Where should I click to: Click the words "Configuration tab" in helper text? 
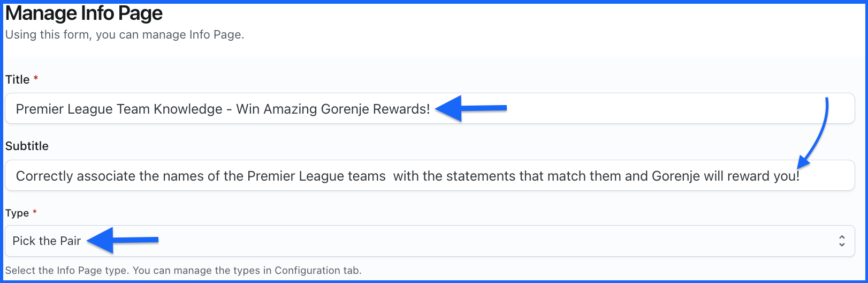[x=317, y=270]
